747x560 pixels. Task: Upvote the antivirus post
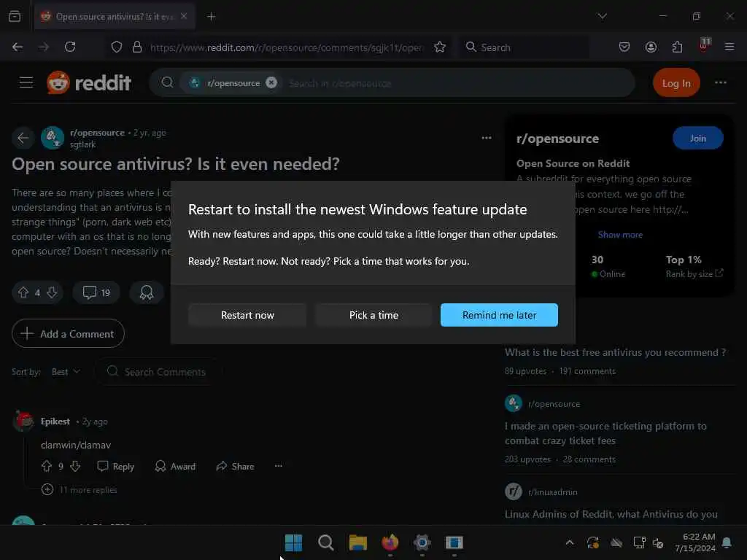point(23,292)
